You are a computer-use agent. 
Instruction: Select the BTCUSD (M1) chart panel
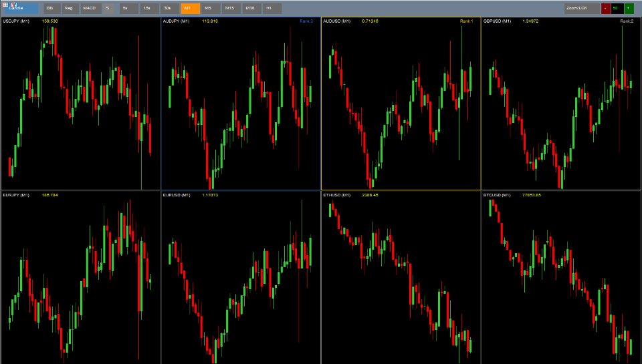tap(561, 277)
